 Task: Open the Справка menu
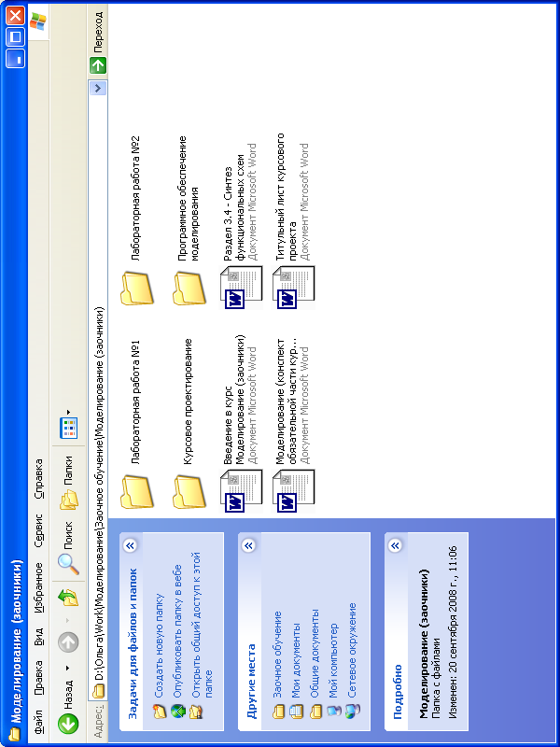point(38,478)
